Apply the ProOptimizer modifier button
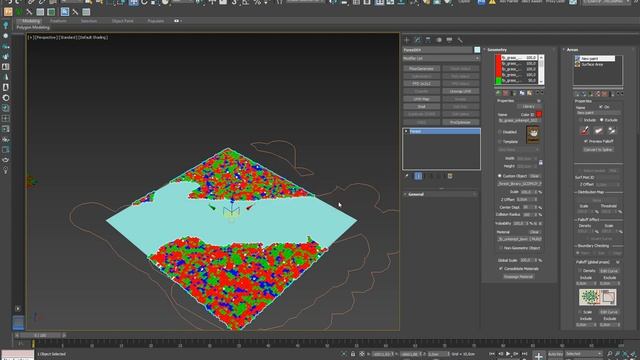Image resolution: width=640 pixels, height=360 pixels. pos(460,122)
